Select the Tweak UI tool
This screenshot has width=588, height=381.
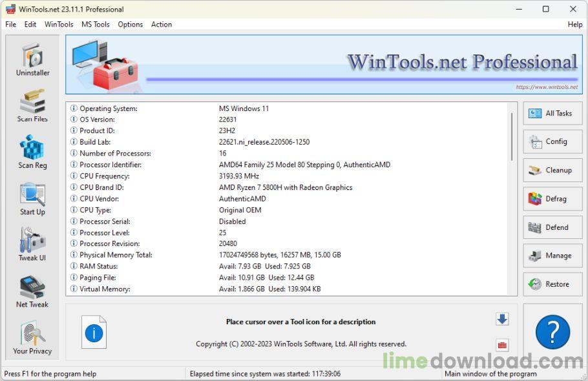tap(32, 242)
